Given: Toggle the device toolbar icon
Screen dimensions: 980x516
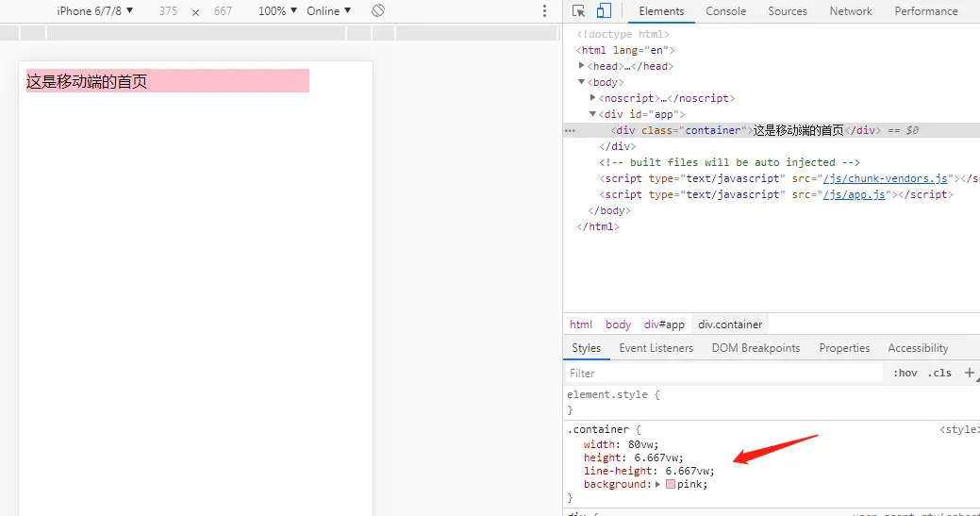Looking at the screenshot, I should click(x=604, y=10).
